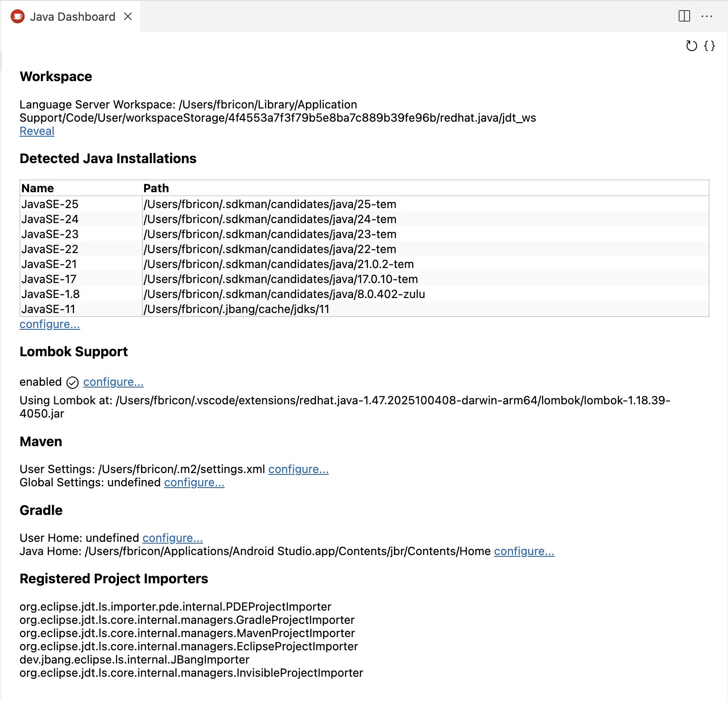Click the .jbang/cache/jdks/11 path cell

[426, 309]
